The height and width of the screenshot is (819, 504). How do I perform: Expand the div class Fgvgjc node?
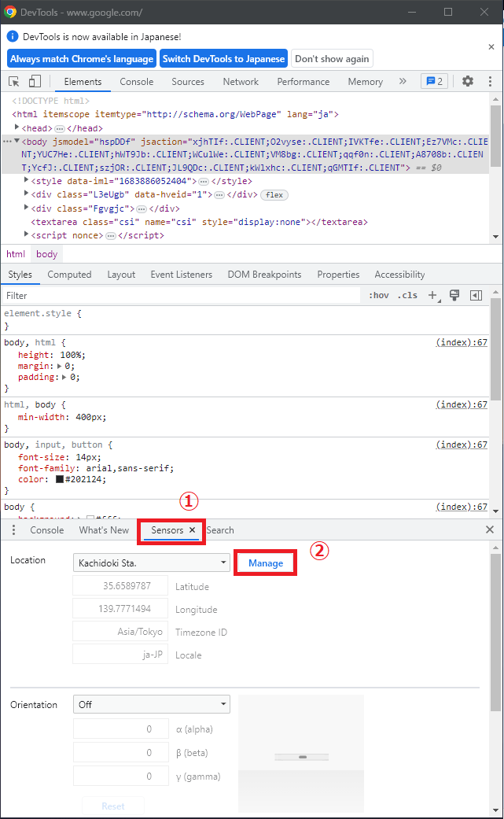(26, 208)
